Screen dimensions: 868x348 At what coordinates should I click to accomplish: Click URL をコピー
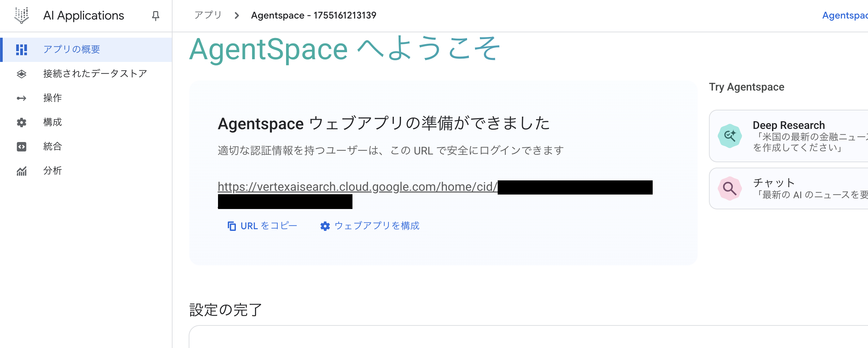point(268,226)
